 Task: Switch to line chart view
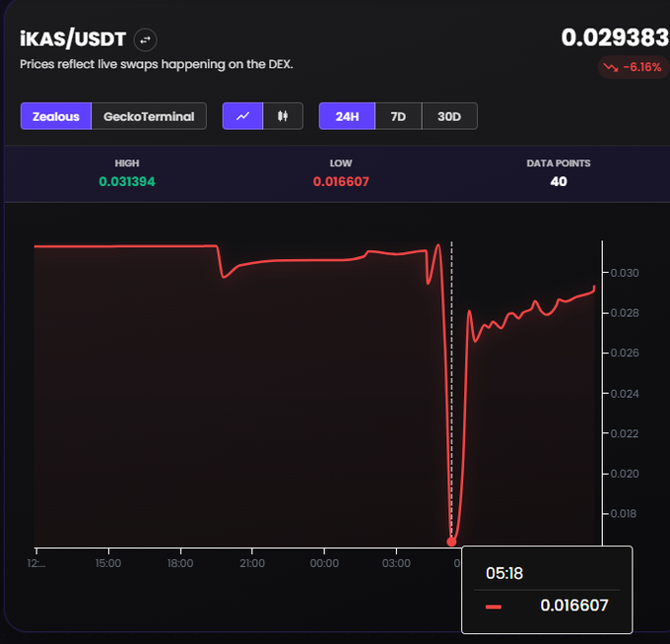click(242, 116)
